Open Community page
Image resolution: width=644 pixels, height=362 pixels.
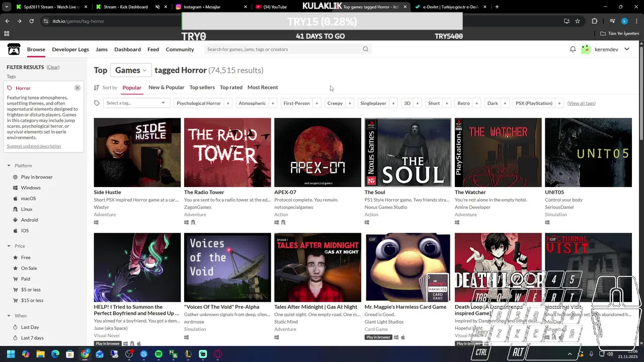point(180,49)
